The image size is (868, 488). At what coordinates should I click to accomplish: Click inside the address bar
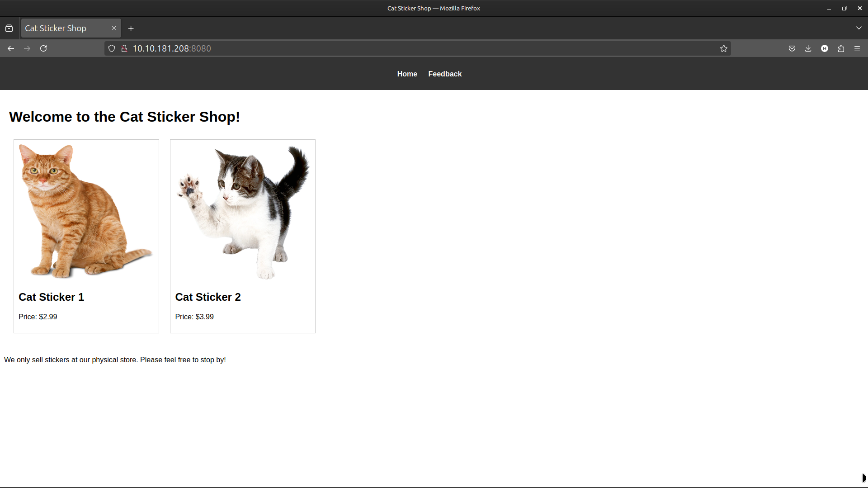tap(407, 48)
